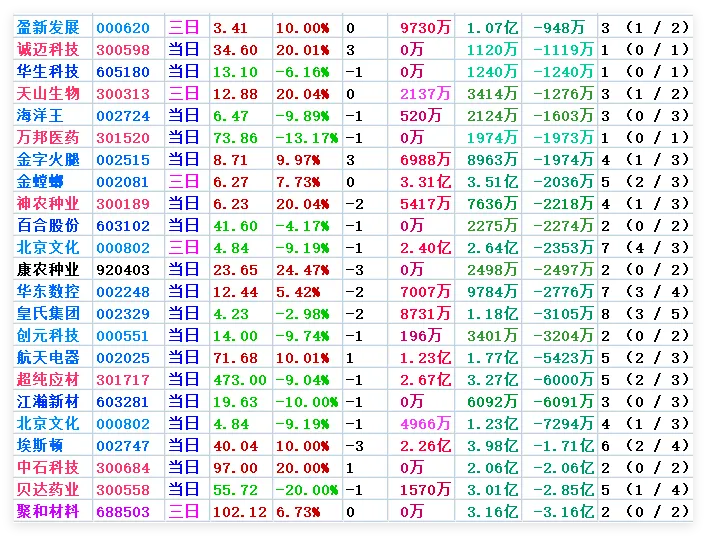Screen dimensions: 706x536
Task: Select the stock name 海洋王
Action: [40, 116]
